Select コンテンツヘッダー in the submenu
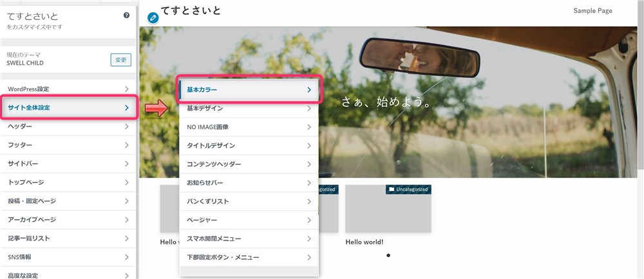Screen dimensions: 644x279 click(x=249, y=165)
